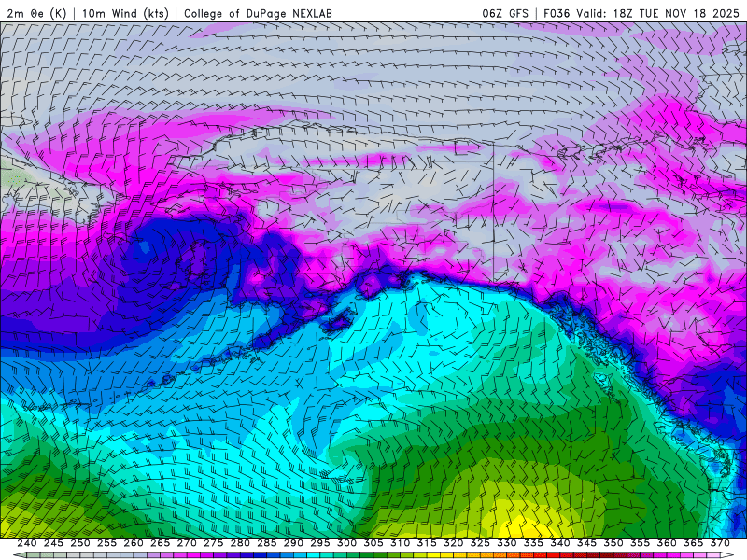Click the 280 value on the color scale
This screenshot has width=747, height=560.
(240, 543)
